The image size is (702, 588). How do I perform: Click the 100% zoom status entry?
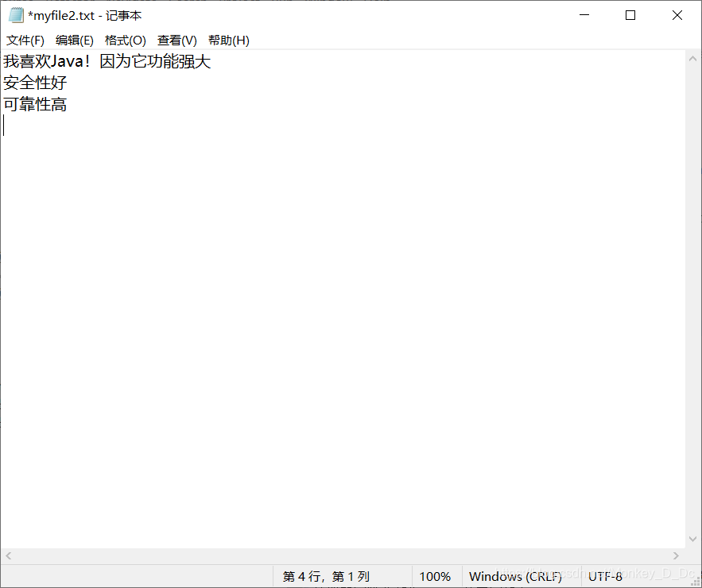point(435,576)
